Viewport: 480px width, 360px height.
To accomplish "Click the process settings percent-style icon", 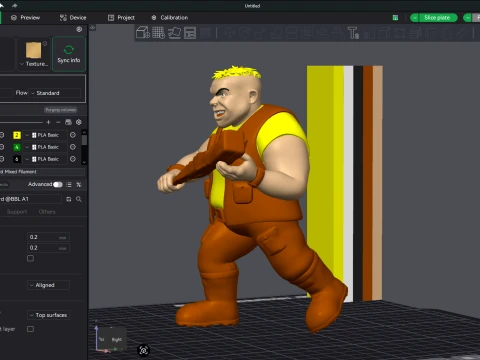I will [x=79, y=184].
